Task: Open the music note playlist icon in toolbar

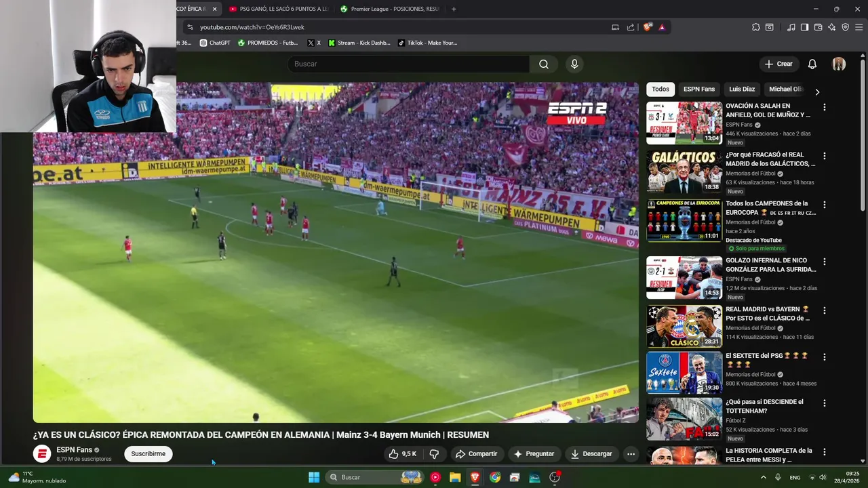Action: pyautogui.click(x=791, y=27)
